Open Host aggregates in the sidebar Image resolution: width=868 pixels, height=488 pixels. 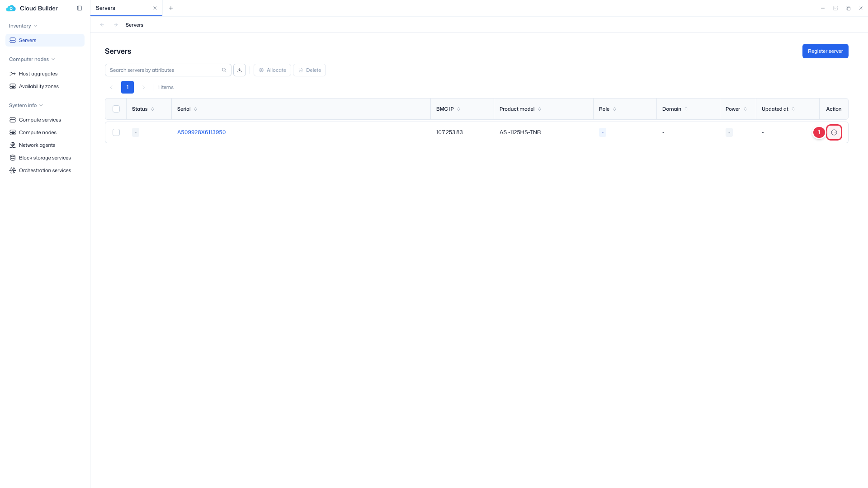(45, 74)
